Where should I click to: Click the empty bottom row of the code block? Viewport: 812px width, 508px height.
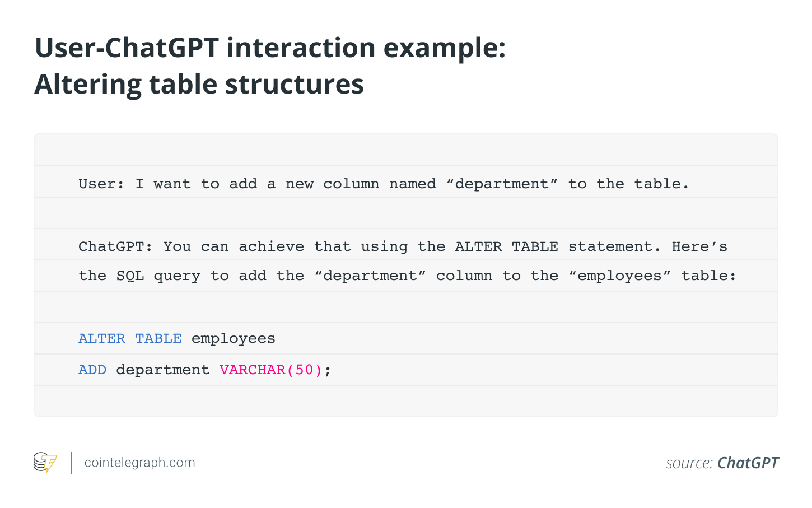pyautogui.click(x=405, y=401)
